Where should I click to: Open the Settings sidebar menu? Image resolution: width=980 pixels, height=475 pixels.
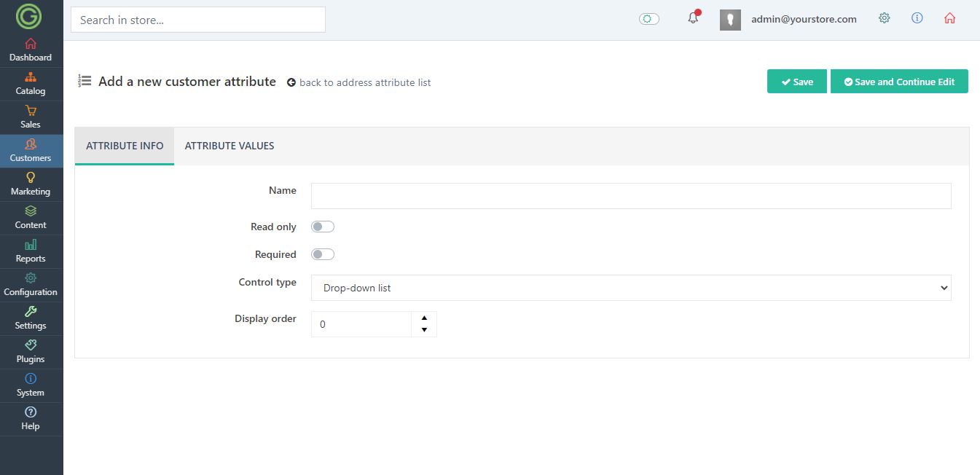(x=31, y=318)
